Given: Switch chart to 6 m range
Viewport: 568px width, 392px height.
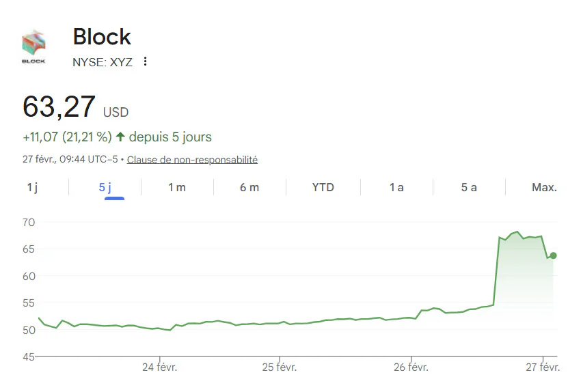Looking at the screenshot, I should (249, 187).
